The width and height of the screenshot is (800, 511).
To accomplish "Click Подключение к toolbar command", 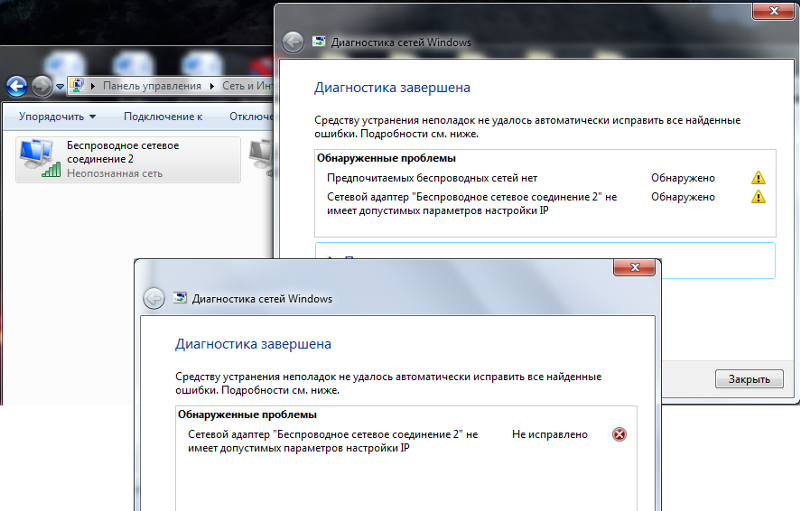I will tap(163, 116).
